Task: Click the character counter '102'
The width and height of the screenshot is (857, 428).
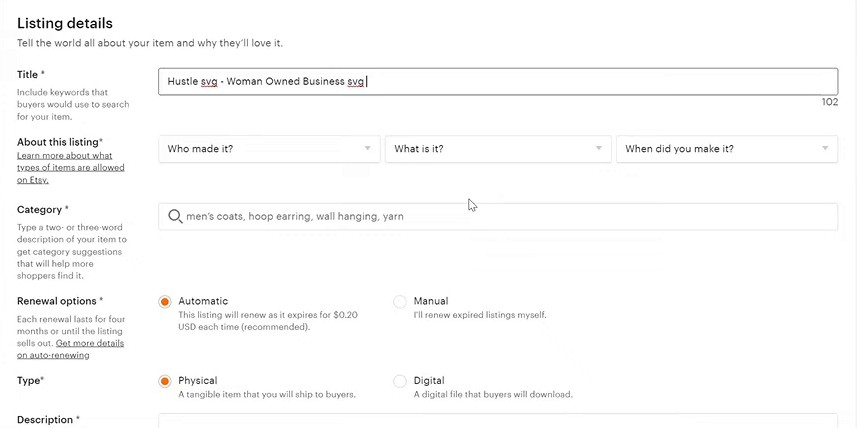Action: pos(830,102)
